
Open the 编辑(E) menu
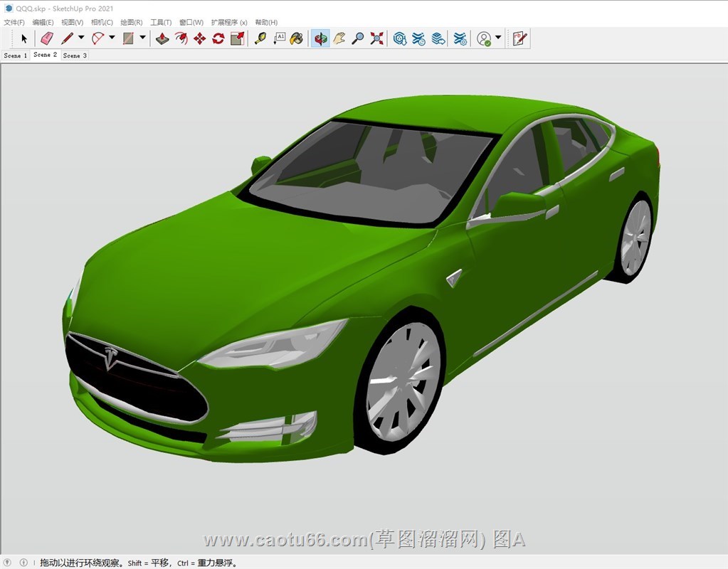[43, 22]
